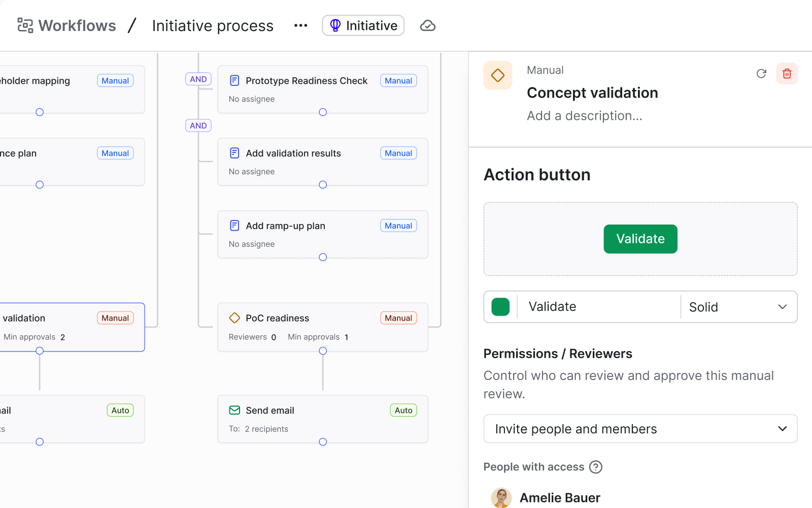Viewport: 812px width, 508px height.
Task: Click the Add validation results document icon
Action: click(x=234, y=153)
